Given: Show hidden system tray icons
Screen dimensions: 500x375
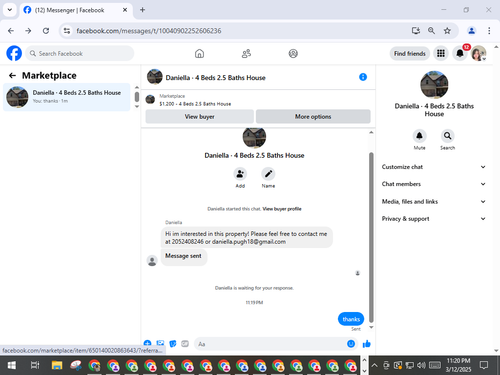Looking at the screenshot, I should click(374, 365).
